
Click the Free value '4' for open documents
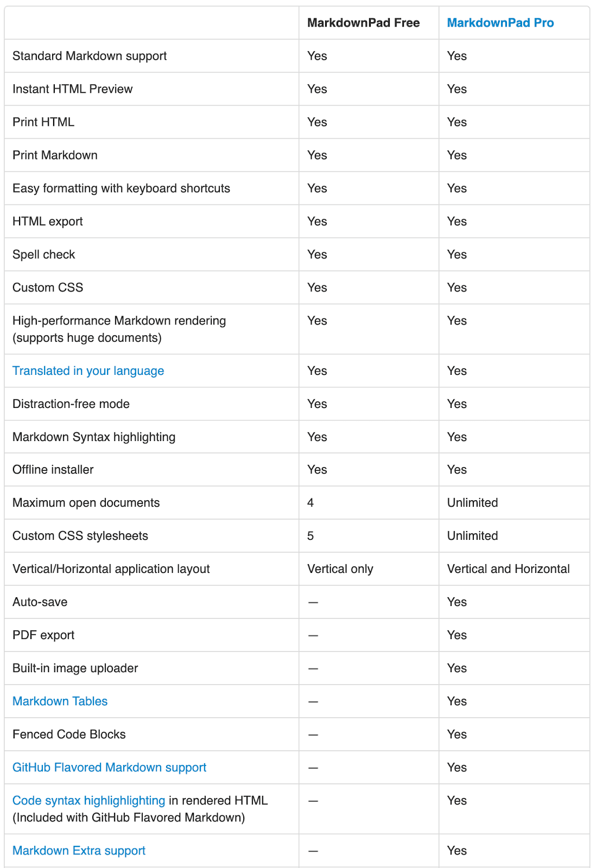(310, 503)
